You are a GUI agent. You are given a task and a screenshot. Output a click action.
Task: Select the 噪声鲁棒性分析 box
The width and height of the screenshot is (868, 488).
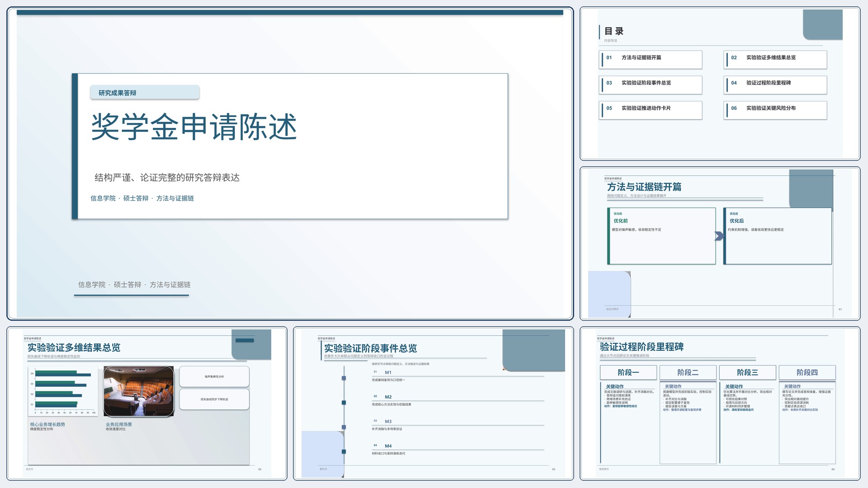214,376
